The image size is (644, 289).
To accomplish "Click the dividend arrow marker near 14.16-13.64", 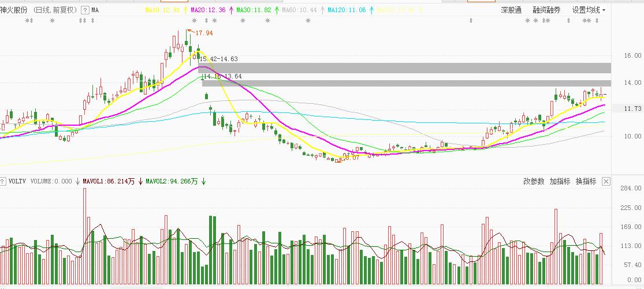I will tap(203, 76).
